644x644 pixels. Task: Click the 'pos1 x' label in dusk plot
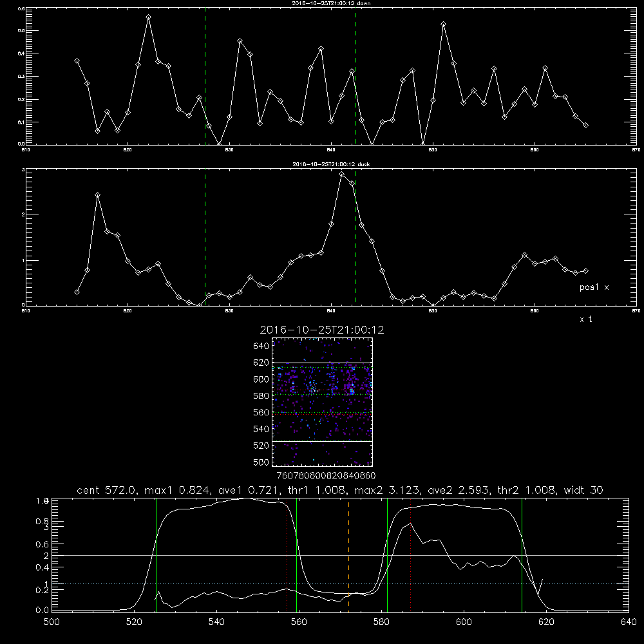click(x=594, y=287)
